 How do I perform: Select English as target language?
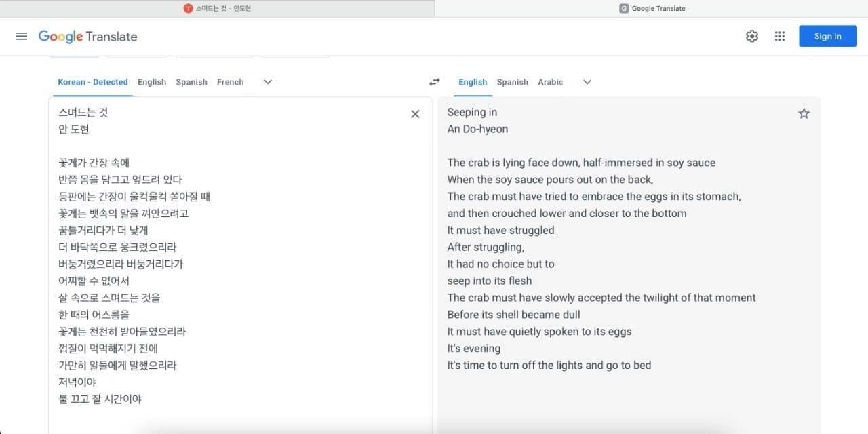click(473, 82)
